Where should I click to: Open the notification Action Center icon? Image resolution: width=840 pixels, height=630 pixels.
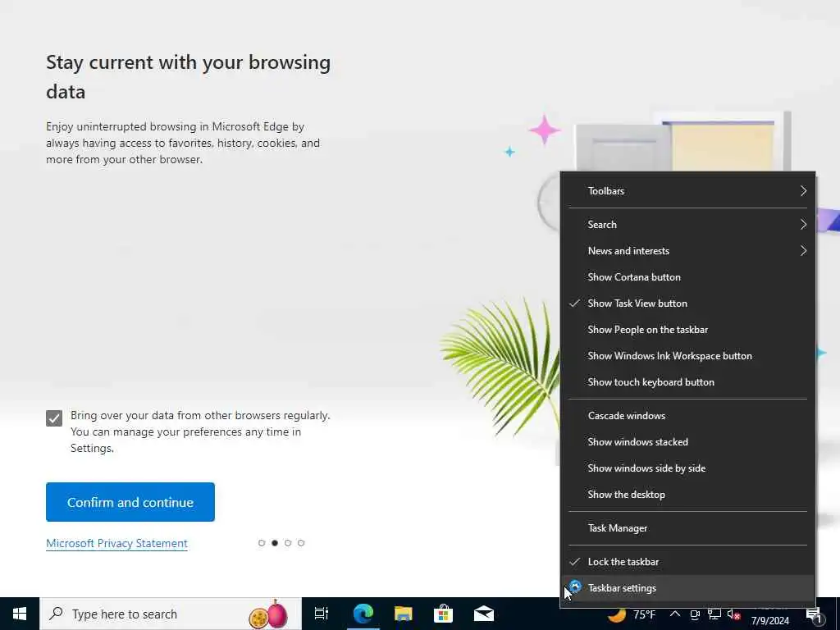(x=815, y=615)
